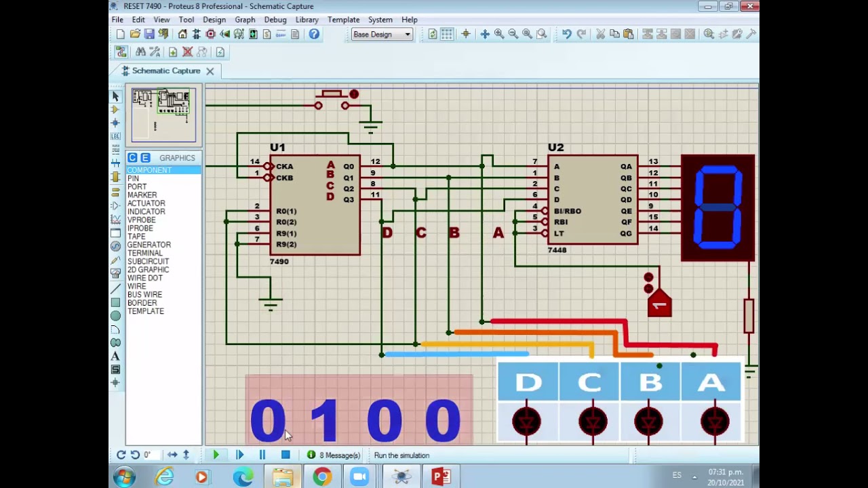Run the simulation with play button
Image resolution: width=868 pixels, height=488 pixels.
tap(216, 455)
